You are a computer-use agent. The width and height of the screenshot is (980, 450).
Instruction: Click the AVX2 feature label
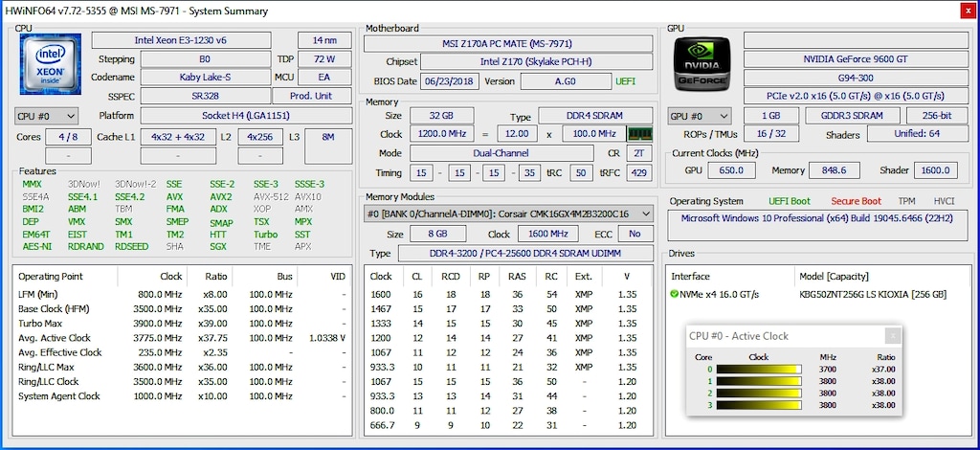pos(221,197)
